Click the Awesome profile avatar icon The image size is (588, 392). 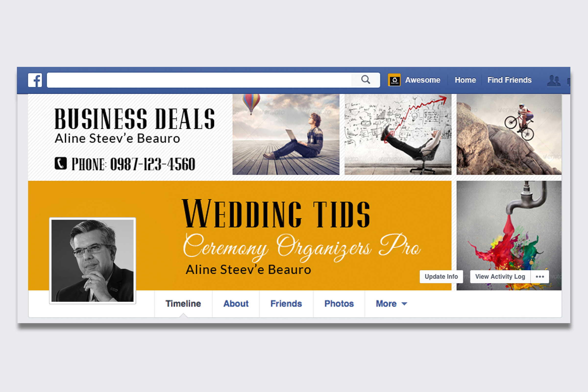click(x=394, y=80)
